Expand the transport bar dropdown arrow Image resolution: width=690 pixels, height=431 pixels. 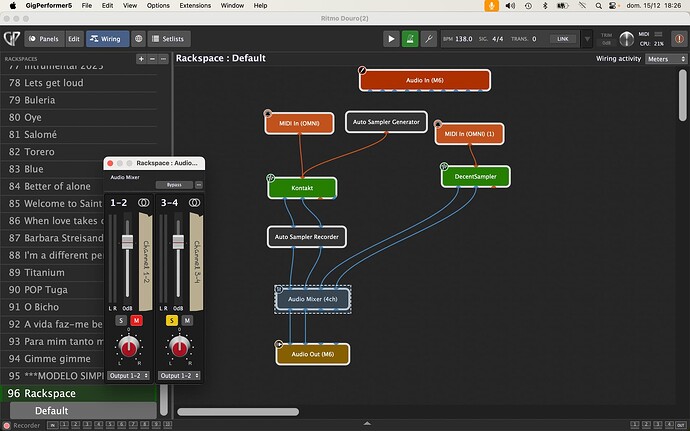pos(587,39)
